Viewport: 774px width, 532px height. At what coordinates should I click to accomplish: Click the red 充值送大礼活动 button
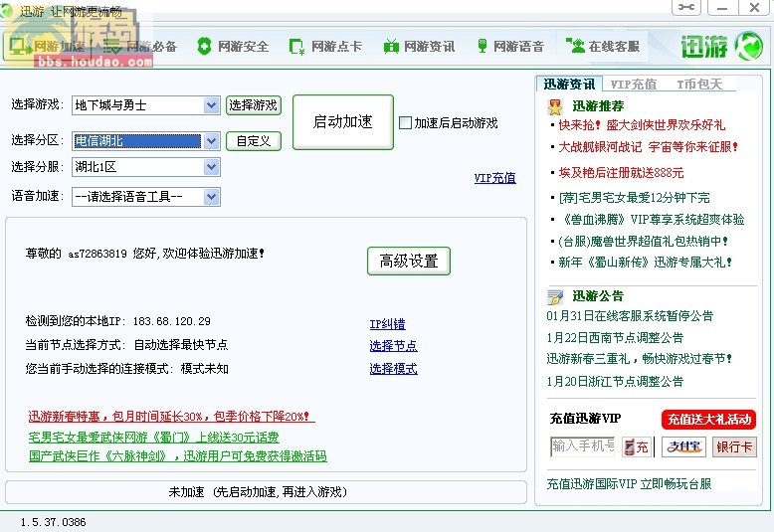[x=709, y=420]
